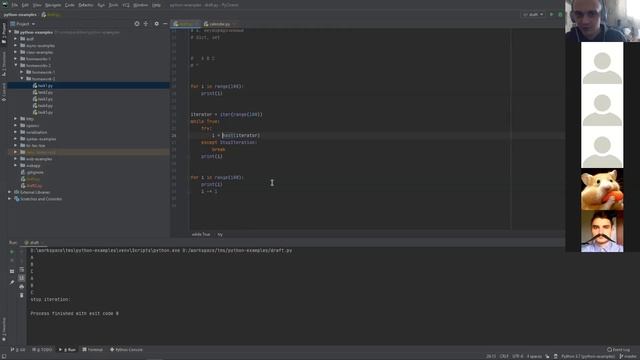Select the draft tab in Run panel

click(33, 242)
